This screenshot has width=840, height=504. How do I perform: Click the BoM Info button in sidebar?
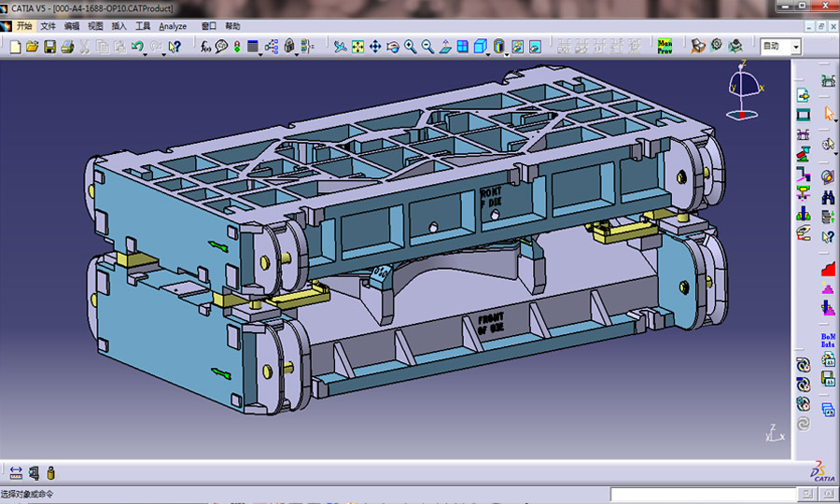tap(827, 340)
